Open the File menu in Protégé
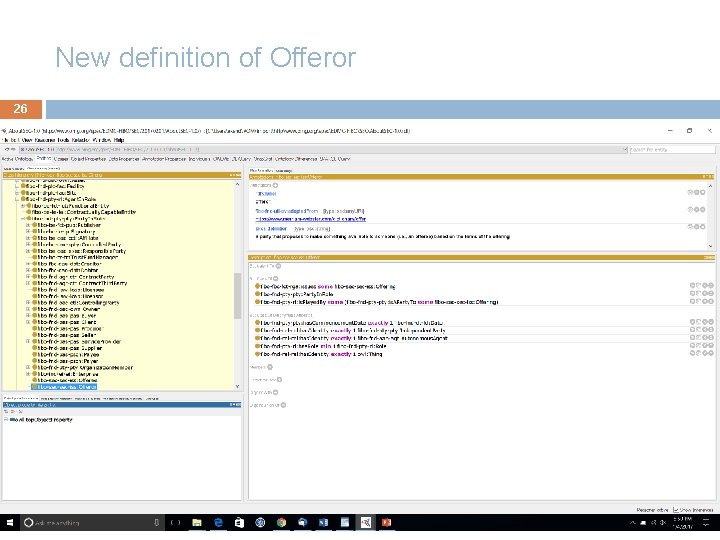 (6, 140)
